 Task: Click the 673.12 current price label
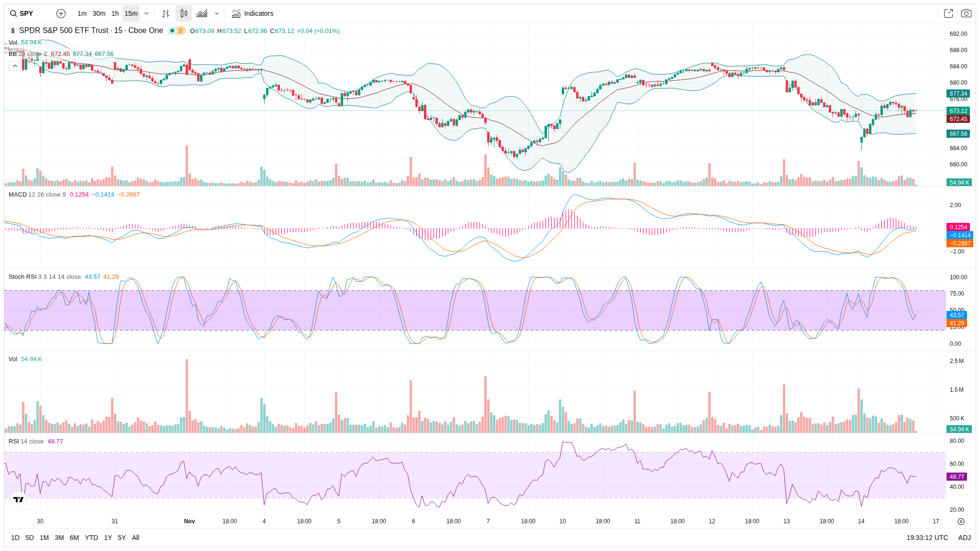[958, 110]
